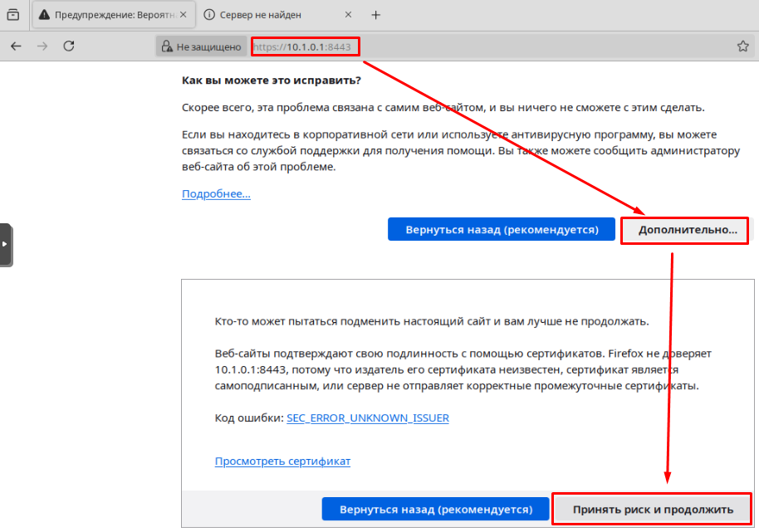The height and width of the screenshot is (532, 759).
Task: Expand the collapsed sidebar handle on the left edge
Action: click(x=5, y=244)
